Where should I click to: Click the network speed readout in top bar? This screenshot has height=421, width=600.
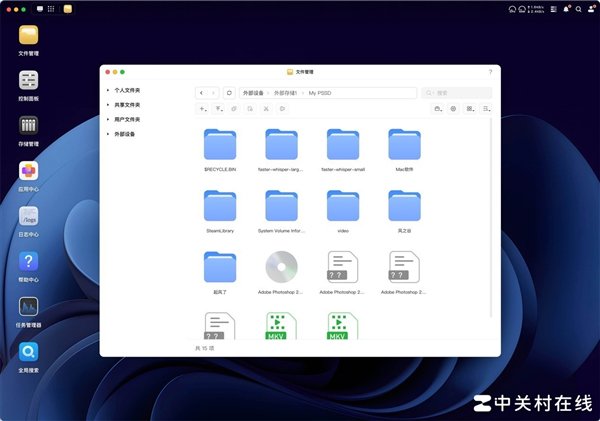point(536,9)
